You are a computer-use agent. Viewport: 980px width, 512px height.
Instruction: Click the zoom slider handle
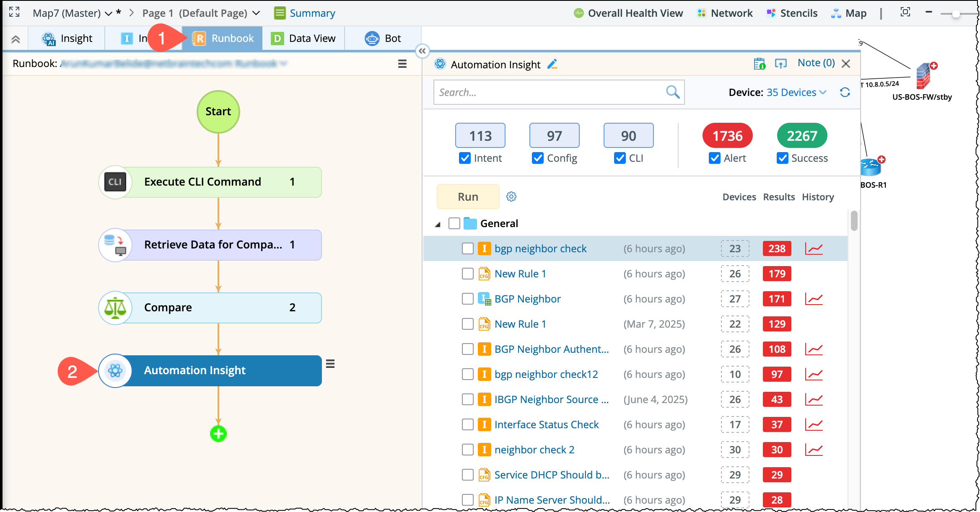956,14
